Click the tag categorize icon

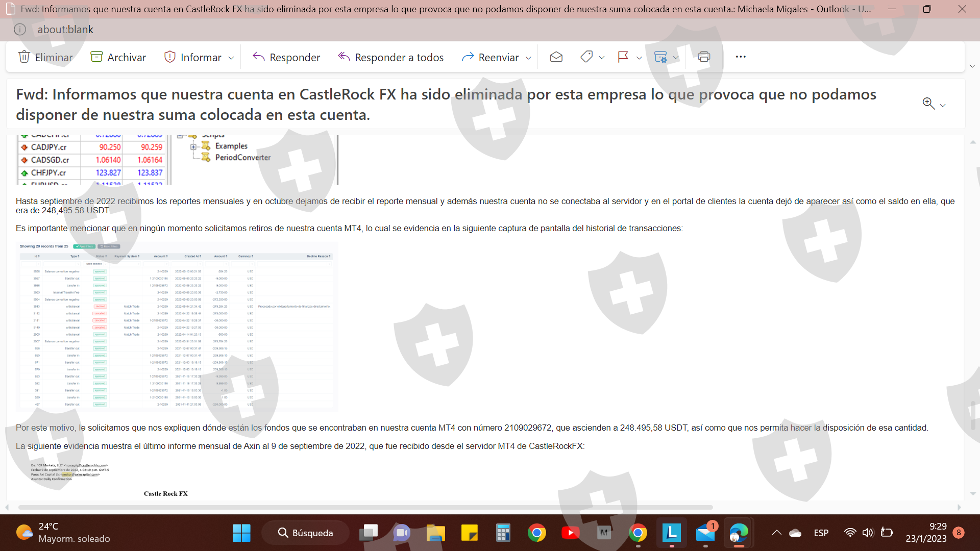point(586,57)
